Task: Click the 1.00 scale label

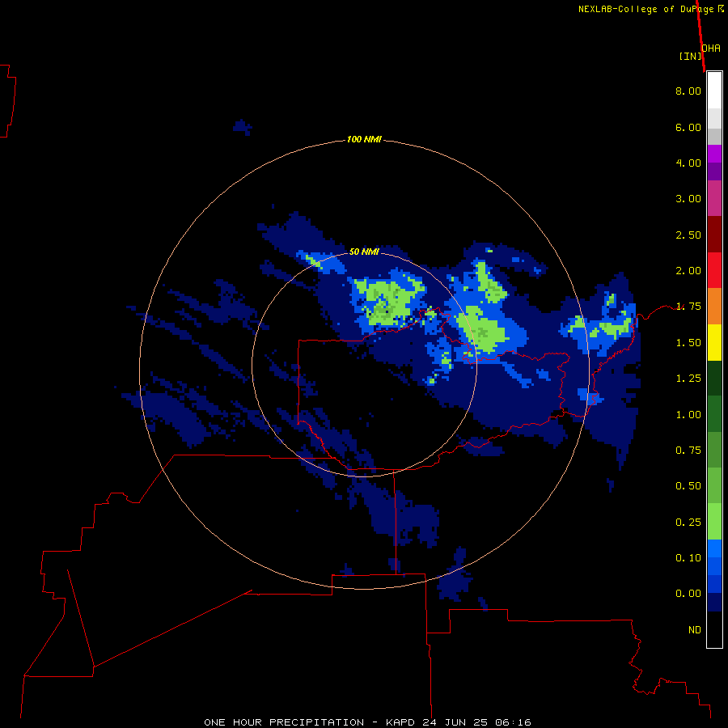Action: point(688,415)
